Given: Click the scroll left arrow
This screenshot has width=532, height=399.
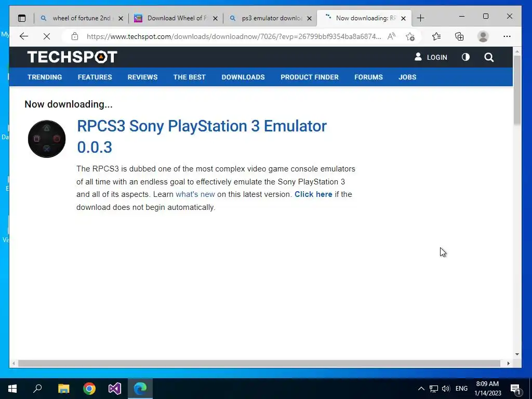Looking at the screenshot, I should click(x=13, y=363).
